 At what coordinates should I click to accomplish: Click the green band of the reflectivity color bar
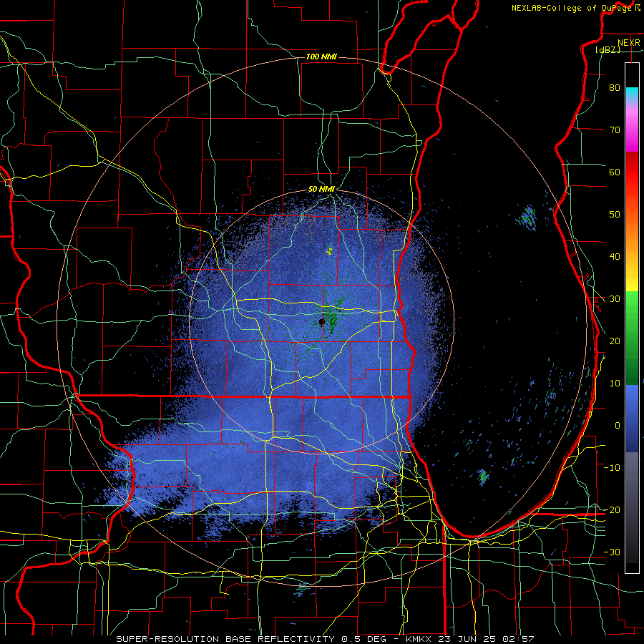tap(632, 338)
